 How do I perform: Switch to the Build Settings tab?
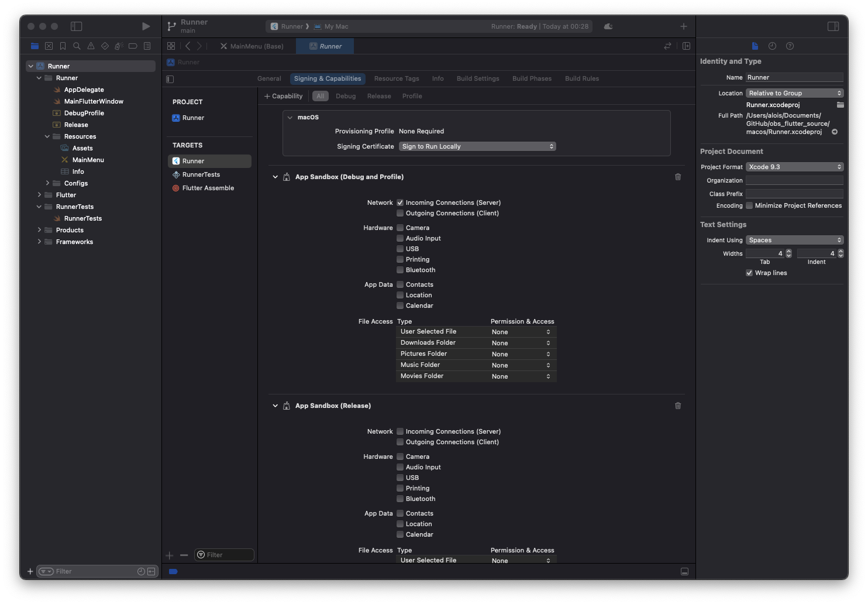click(478, 78)
